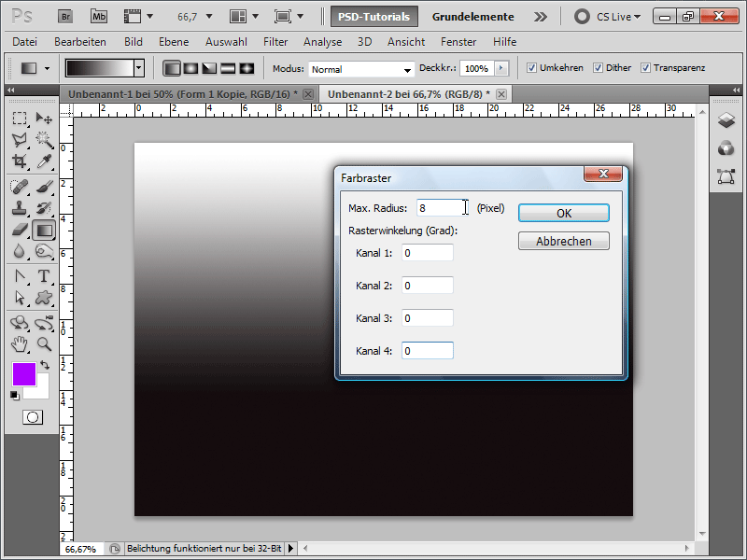The height and width of the screenshot is (560, 747).
Task: Open the Bearbeiten menu
Action: (80, 42)
